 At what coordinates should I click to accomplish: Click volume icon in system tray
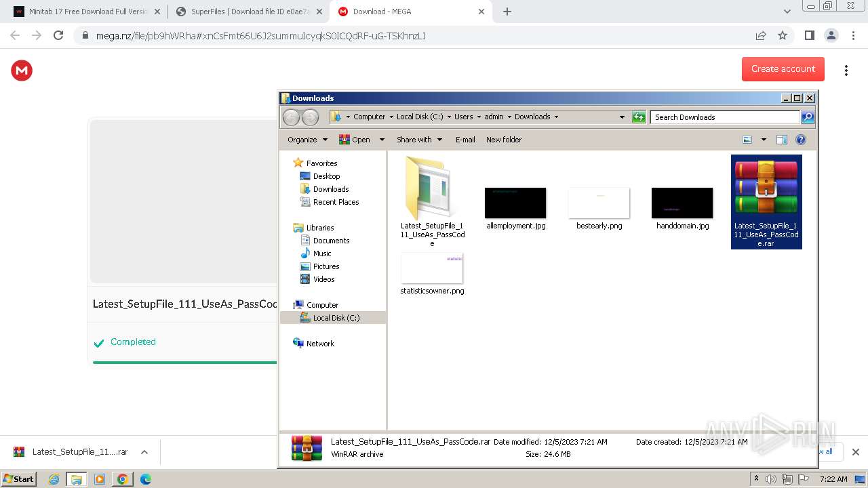pyautogui.click(x=771, y=479)
